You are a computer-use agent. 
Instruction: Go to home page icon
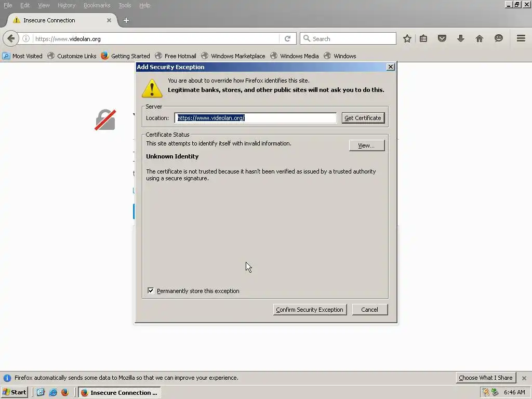(479, 38)
